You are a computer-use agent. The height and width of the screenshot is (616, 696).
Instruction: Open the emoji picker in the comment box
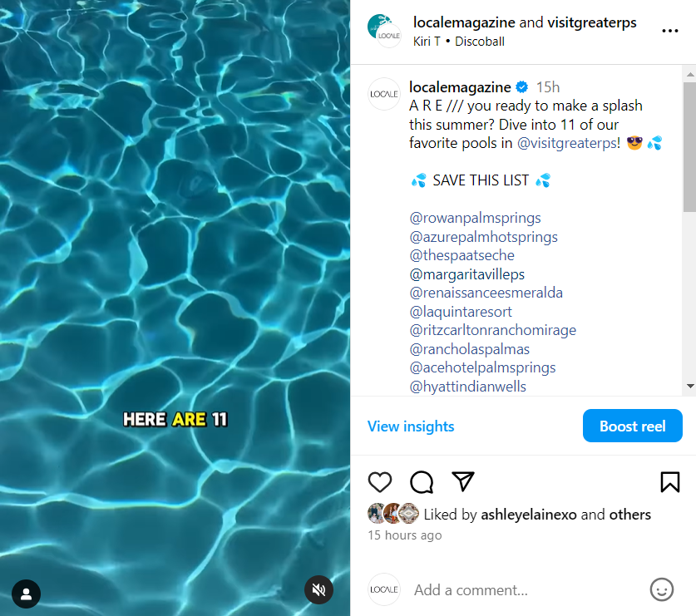click(661, 589)
